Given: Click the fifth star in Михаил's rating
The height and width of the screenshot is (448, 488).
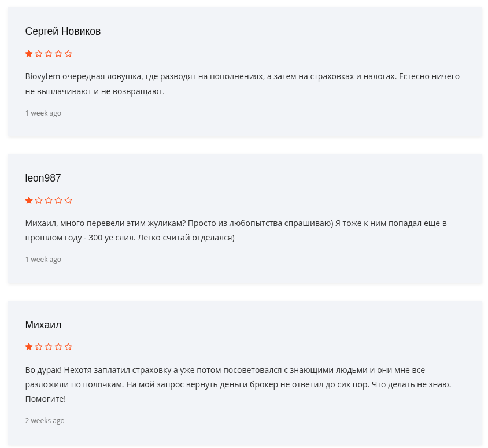Looking at the screenshot, I should pos(68,347).
